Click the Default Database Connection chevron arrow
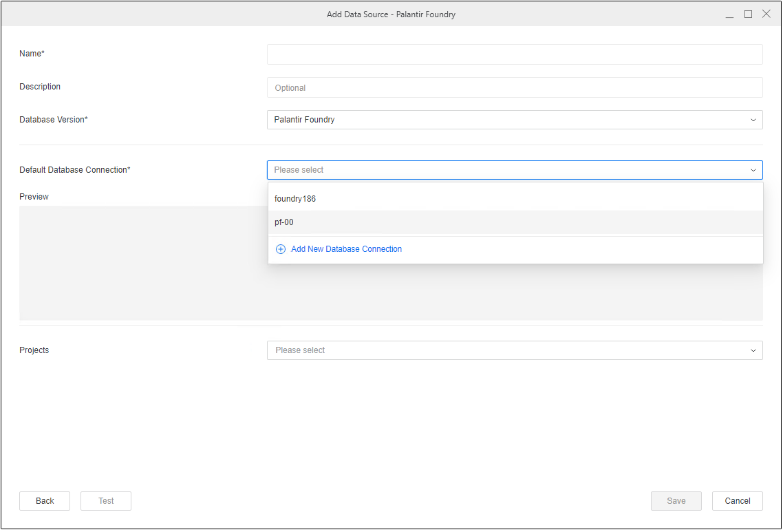The width and height of the screenshot is (783, 532). (x=753, y=171)
